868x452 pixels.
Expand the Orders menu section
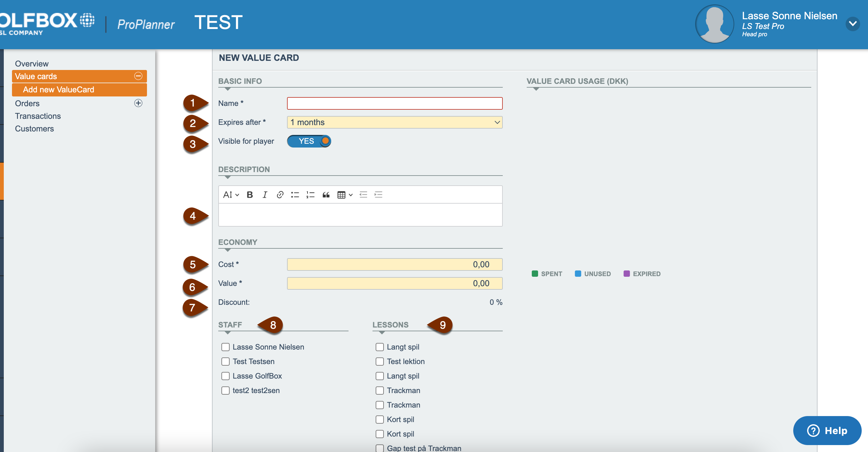pyautogui.click(x=138, y=103)
